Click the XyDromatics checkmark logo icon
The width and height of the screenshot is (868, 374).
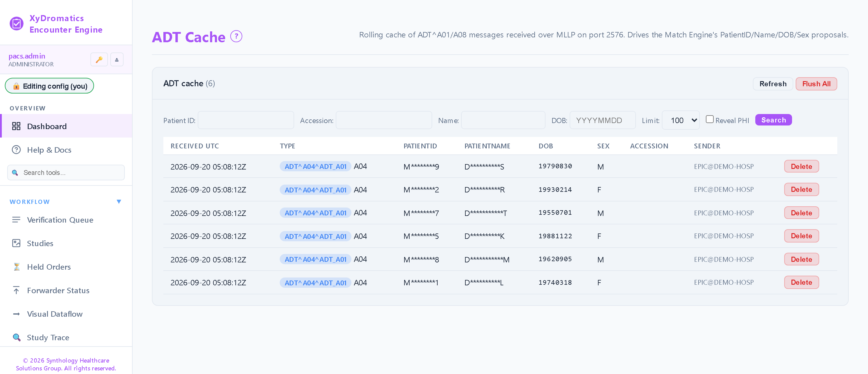pos(17,24)
